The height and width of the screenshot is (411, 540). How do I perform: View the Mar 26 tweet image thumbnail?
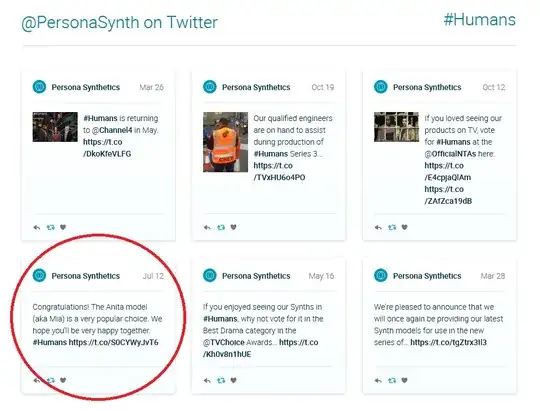pyautogui.click(x=55, y=127)
